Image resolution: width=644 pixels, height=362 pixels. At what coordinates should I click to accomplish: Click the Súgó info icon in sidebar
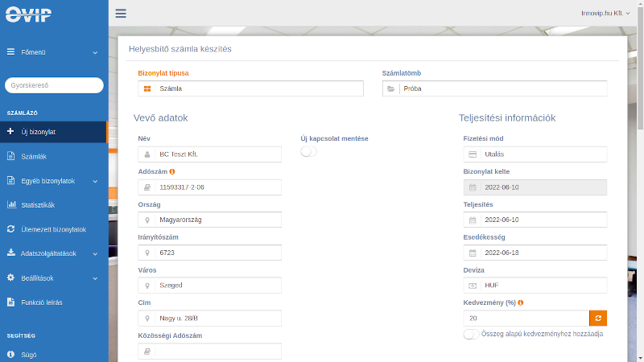[10, 354]
